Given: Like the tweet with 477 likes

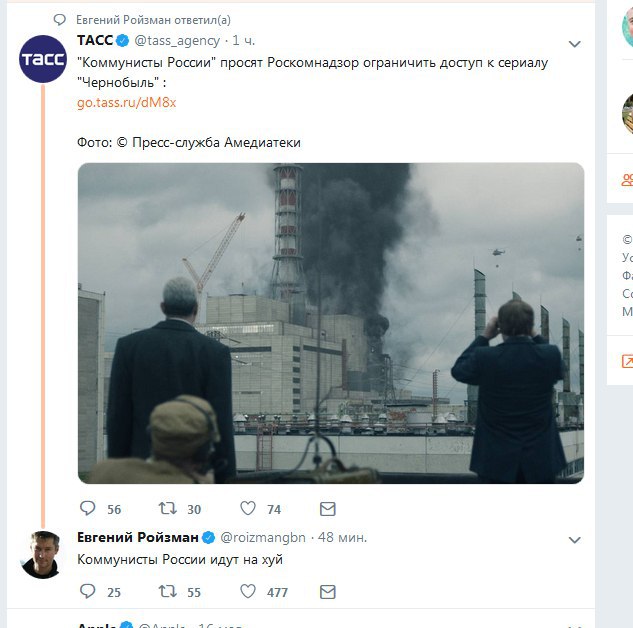Looking at the screenshot, I should [x=248, y=591].
